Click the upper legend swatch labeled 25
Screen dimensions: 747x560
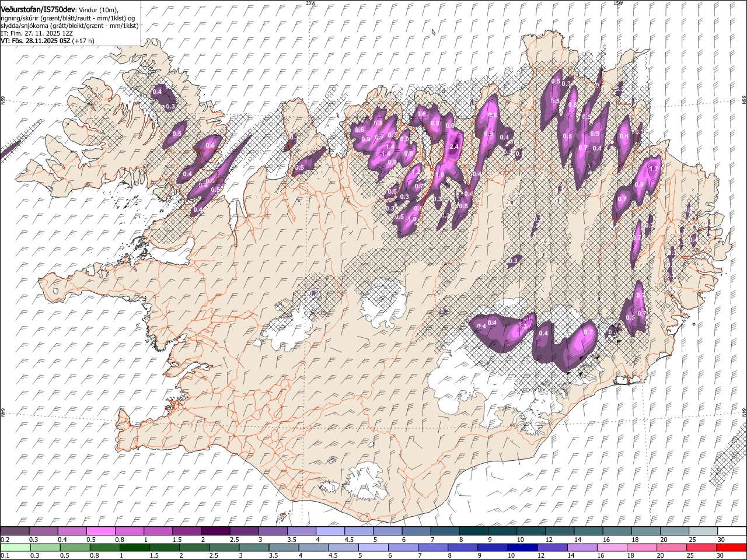tap(703, 531)
